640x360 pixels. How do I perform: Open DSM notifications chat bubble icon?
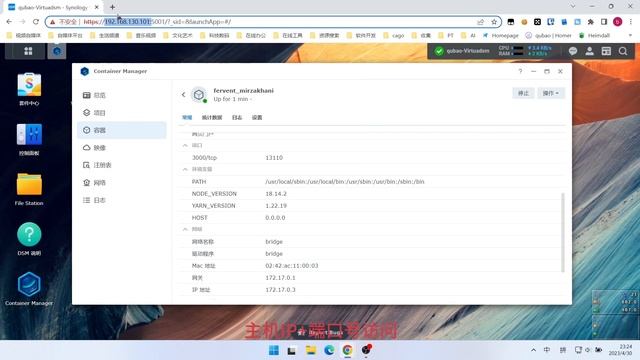tap(573, 51)
